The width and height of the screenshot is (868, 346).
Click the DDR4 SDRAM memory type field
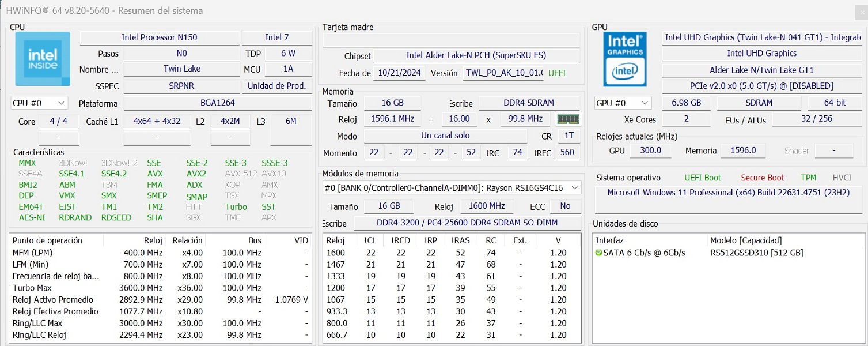[529, 103]
